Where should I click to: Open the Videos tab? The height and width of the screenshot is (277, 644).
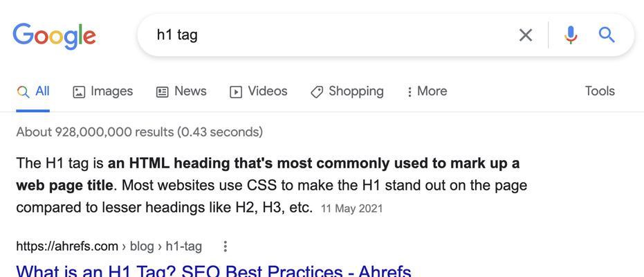click(x=258, y=91)
